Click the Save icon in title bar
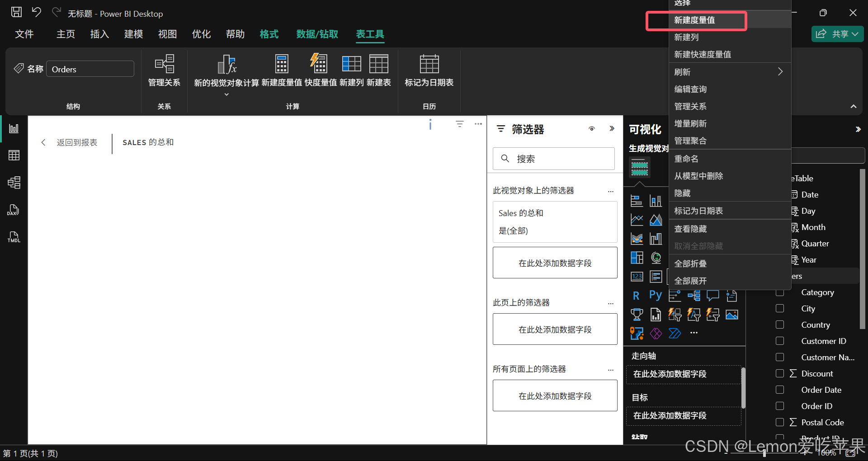The image size is (868, 461). point(16,12)
